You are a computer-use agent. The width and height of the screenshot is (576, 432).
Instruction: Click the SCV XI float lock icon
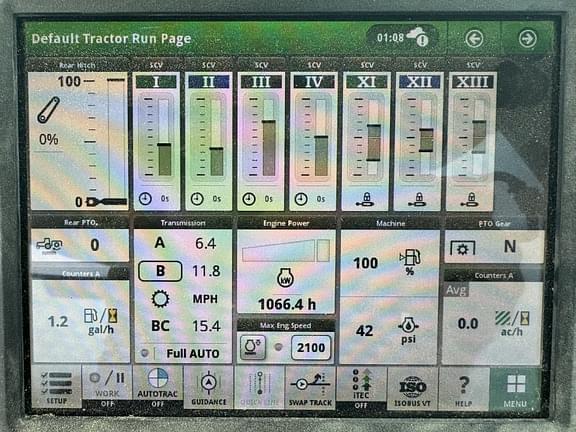(365, 199)
